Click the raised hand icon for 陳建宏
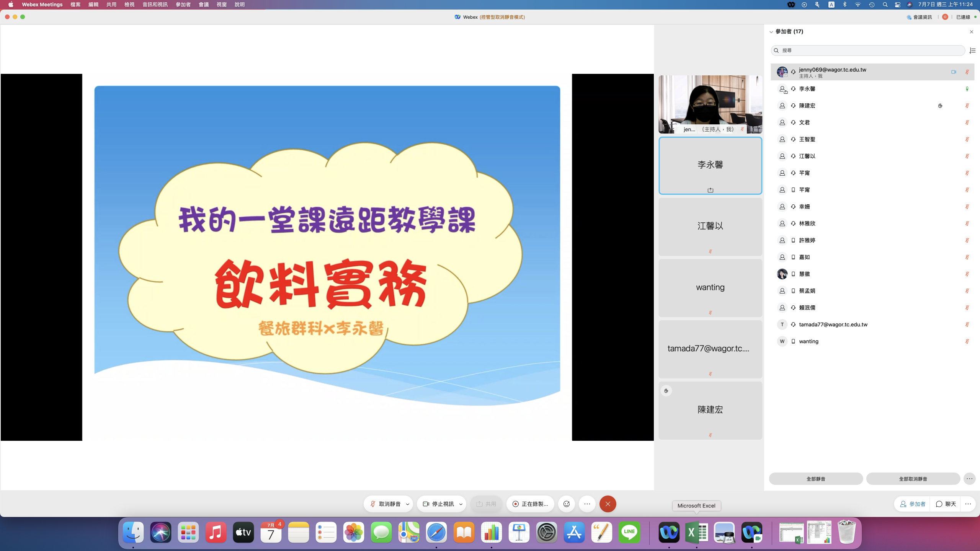 (x=940, y=106)
